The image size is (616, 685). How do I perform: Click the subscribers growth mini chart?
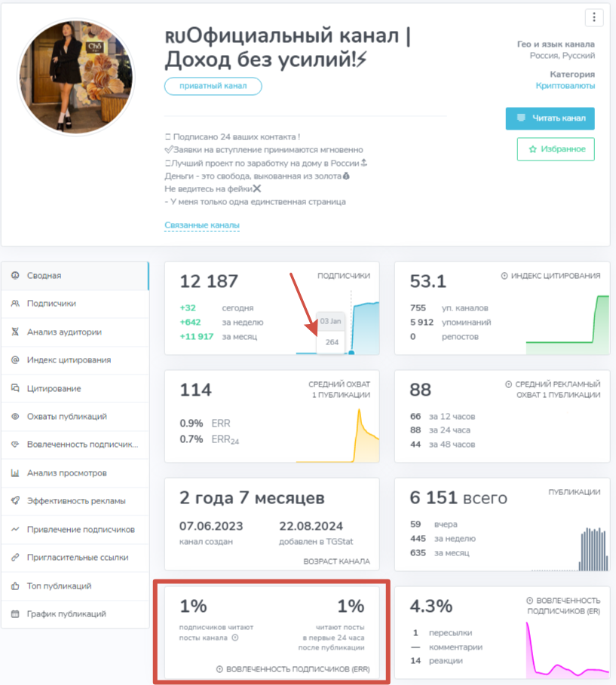click(x=338, y=327)
